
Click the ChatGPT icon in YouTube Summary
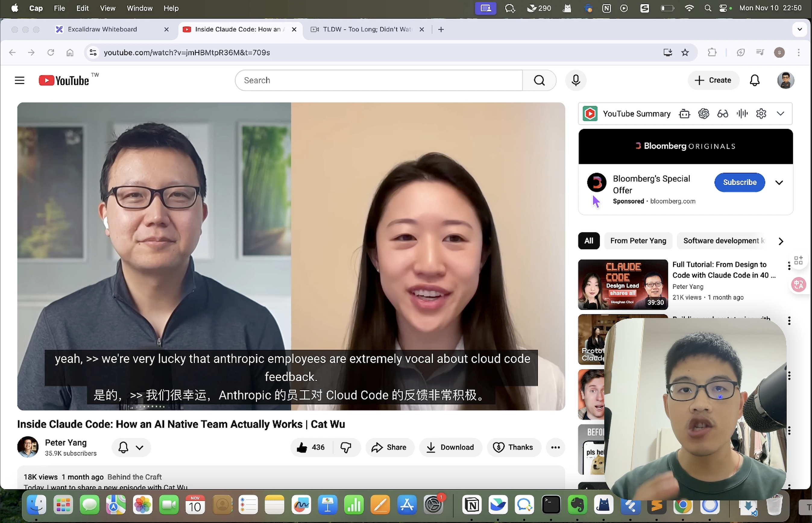coord(703,114)
